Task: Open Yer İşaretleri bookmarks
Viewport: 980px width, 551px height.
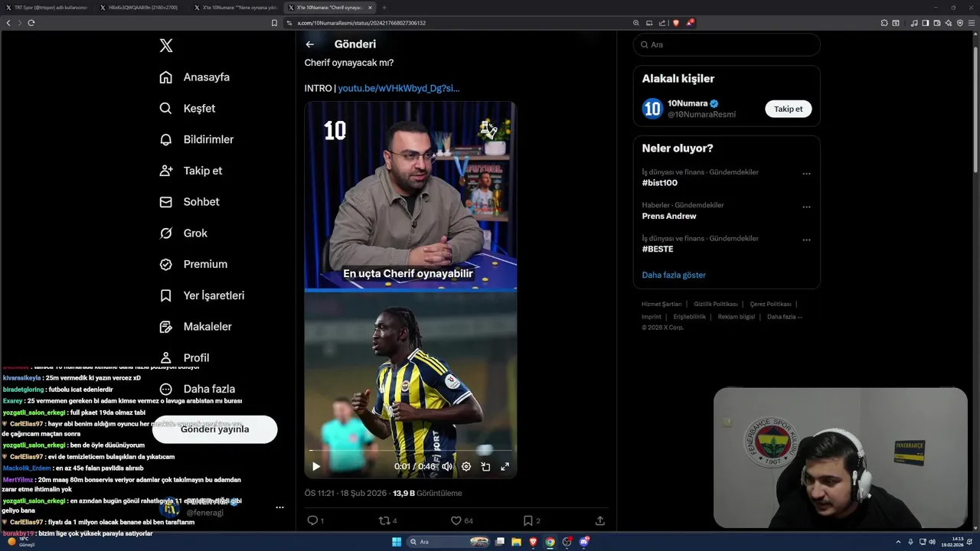Action: click(201, 295)
